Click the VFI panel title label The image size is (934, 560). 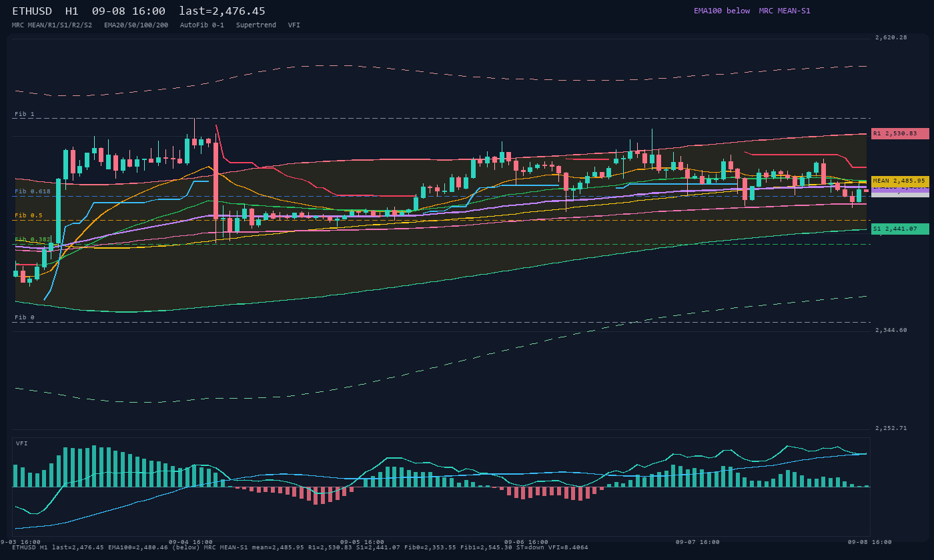(22, 443)
